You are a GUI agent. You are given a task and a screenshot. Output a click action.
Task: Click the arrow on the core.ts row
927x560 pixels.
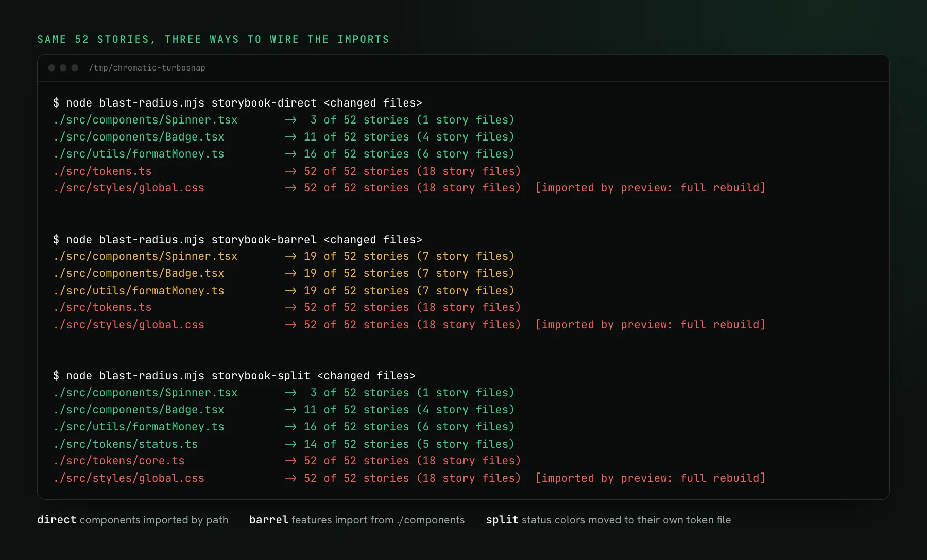[x=290, y=461]
